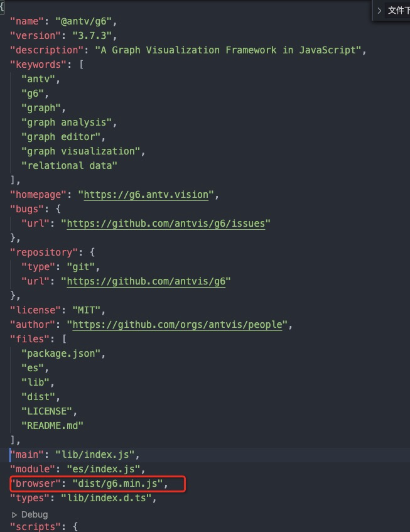Collapse the "keywords" array opening bracket
The height and width of the screenshot is (532, 410).
pyautogui.click(x=82, y=65)
